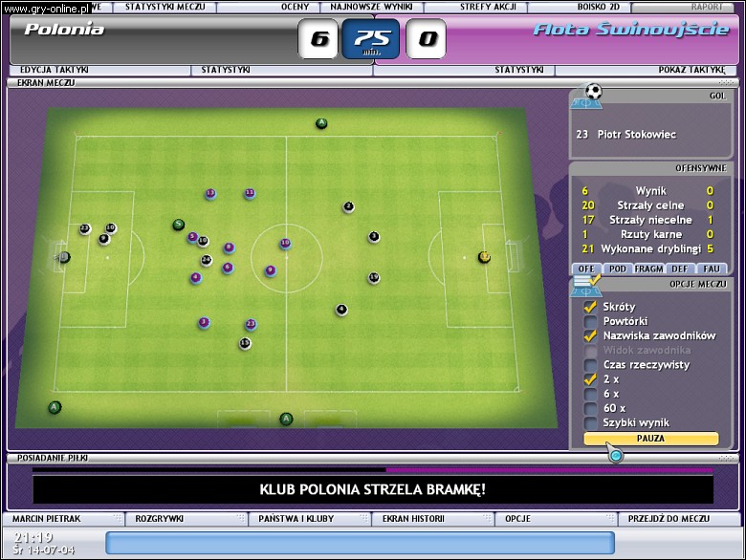Screen dimensions: 746x560
Task: Show the DEF statistics tab
Action: click(x=680, y=269)
